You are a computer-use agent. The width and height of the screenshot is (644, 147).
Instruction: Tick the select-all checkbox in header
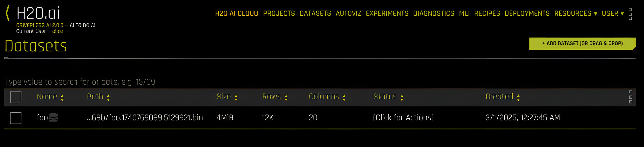(16, 97)
